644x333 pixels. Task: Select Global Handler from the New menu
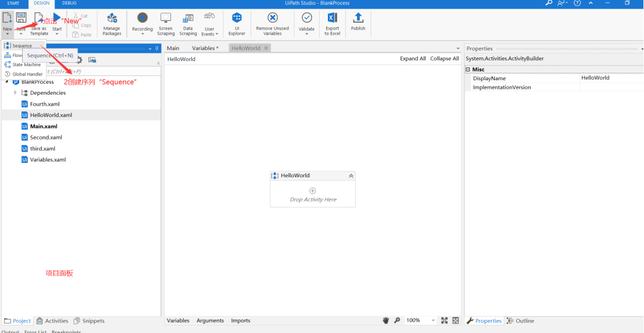point(23,74)
